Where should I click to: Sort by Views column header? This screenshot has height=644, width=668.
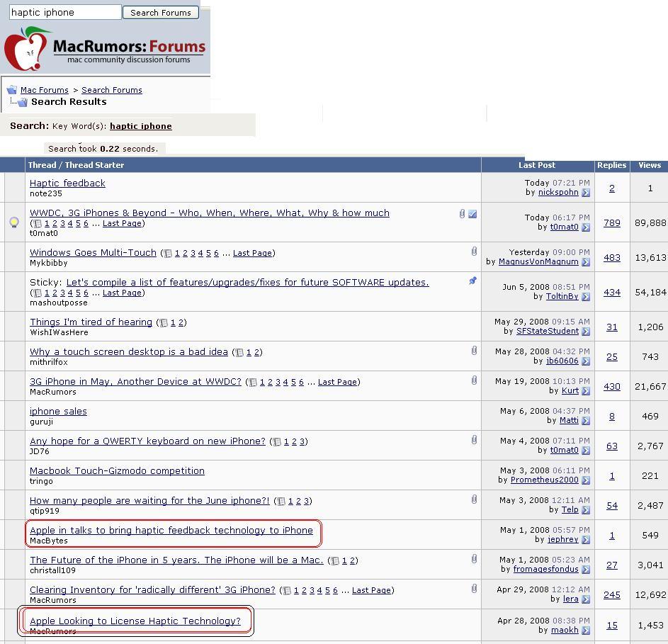point(650,165)
